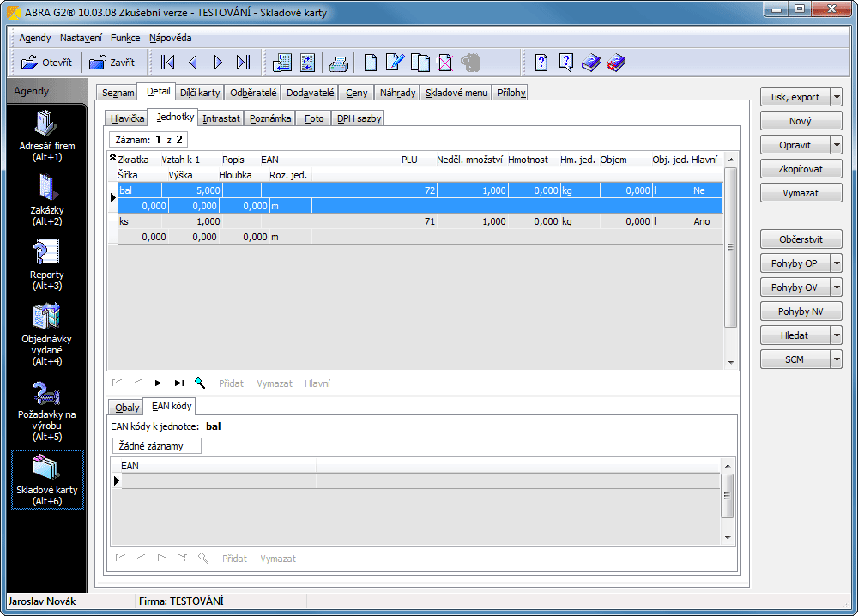Go to the last record in toolbar

[x=243, y=63]
